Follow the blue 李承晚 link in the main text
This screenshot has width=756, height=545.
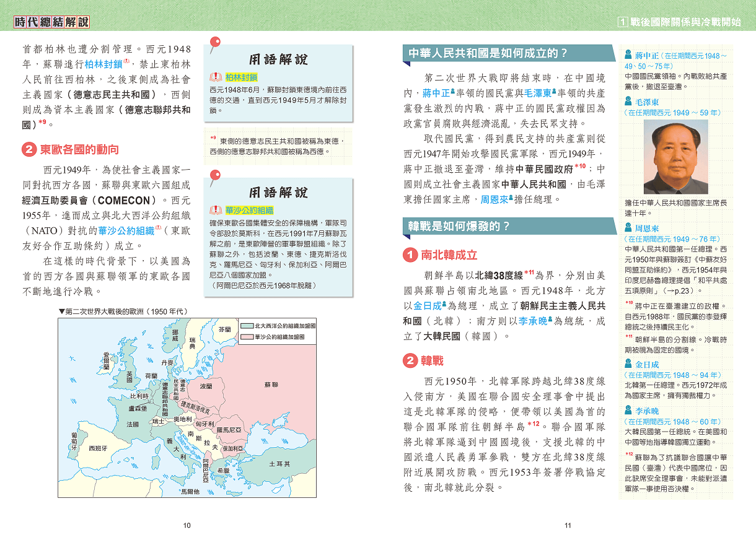click(533, 321)
